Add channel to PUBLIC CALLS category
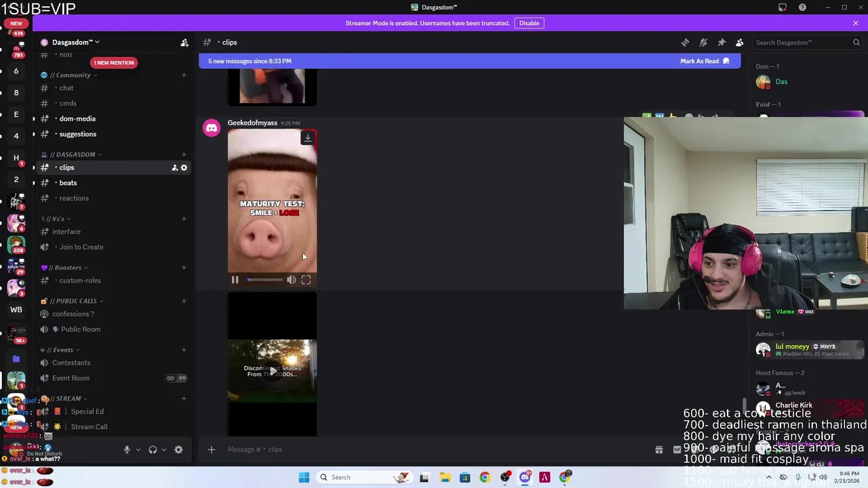This screenshot has height=488, width=868. (184, 301)
